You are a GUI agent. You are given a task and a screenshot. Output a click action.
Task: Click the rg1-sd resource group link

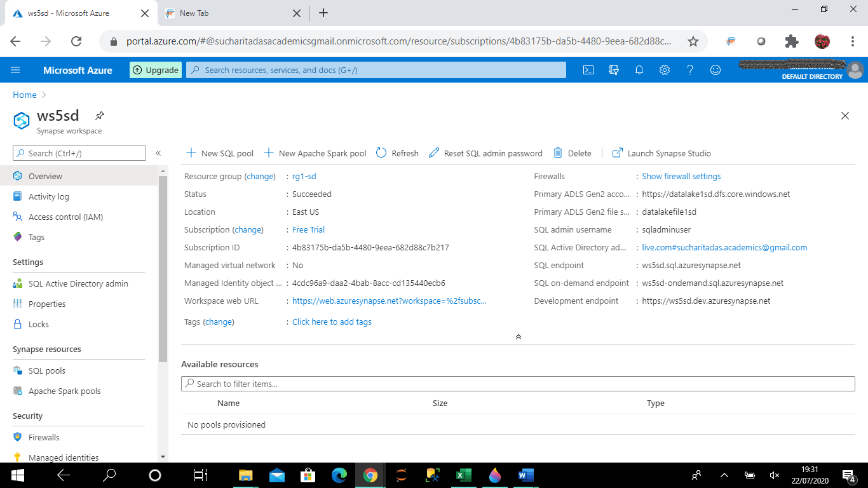click(x=304, y=176)
